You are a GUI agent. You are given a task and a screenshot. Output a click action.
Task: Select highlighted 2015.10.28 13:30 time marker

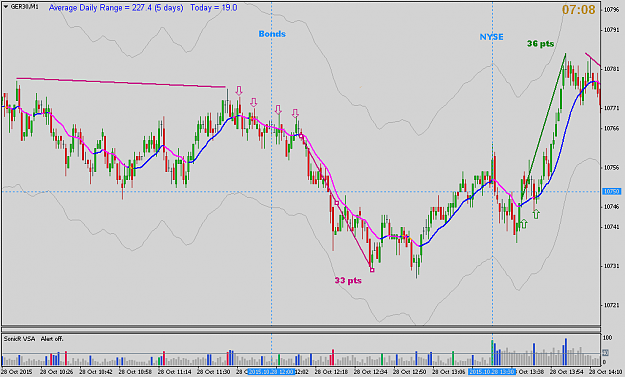click(x=492, y=372)
